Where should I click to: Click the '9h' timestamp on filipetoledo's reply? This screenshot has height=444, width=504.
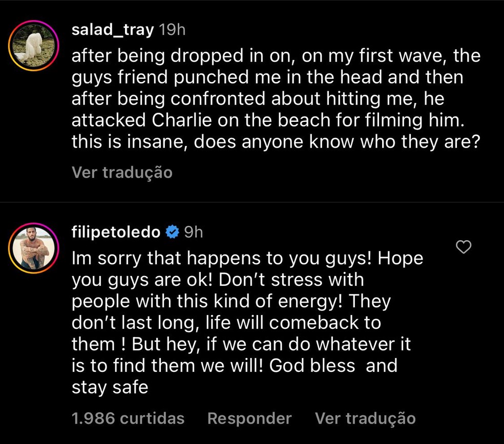(194, 231)
